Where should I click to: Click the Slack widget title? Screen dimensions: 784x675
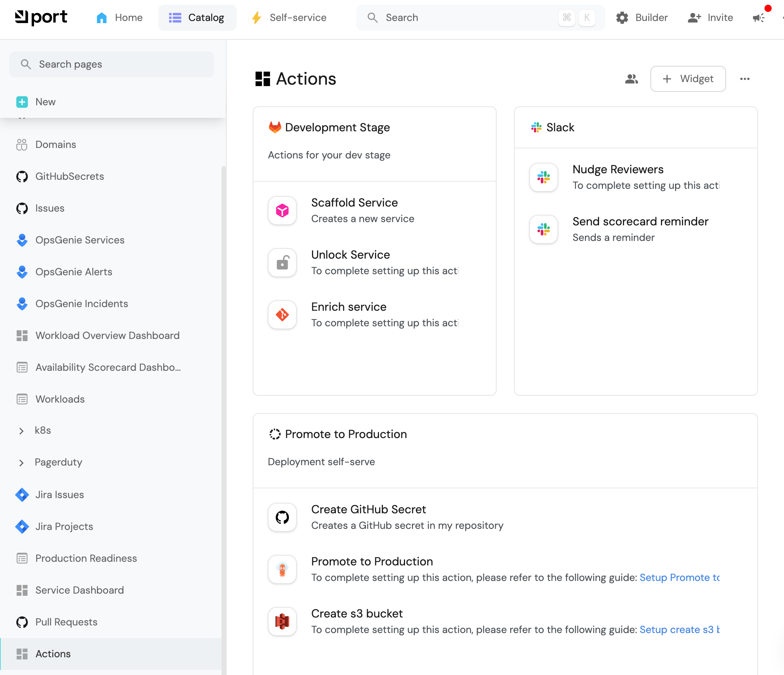pos(560,127)
